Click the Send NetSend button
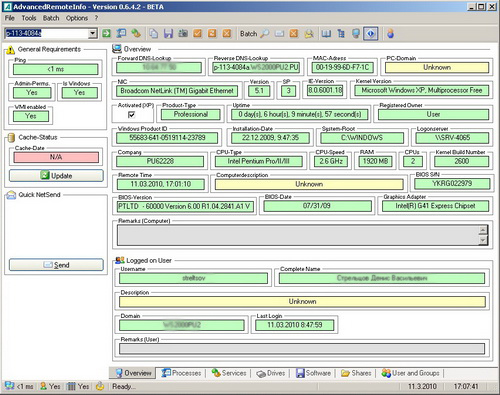This screenshot has height=395, width=500. pos(56,265)
